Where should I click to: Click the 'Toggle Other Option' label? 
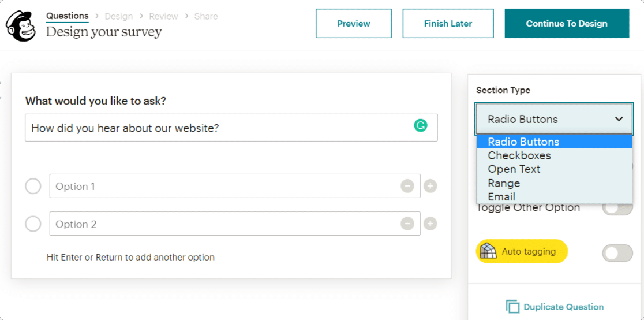tap(528, 208)
